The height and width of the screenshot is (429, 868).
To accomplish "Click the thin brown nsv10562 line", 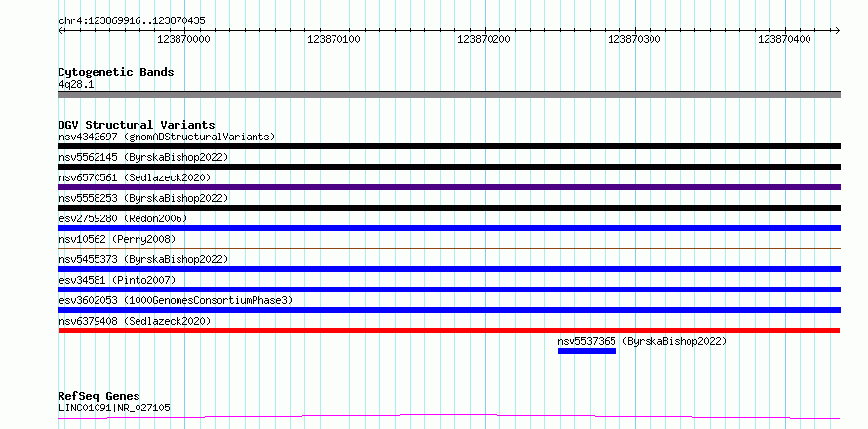I will 449,248.
